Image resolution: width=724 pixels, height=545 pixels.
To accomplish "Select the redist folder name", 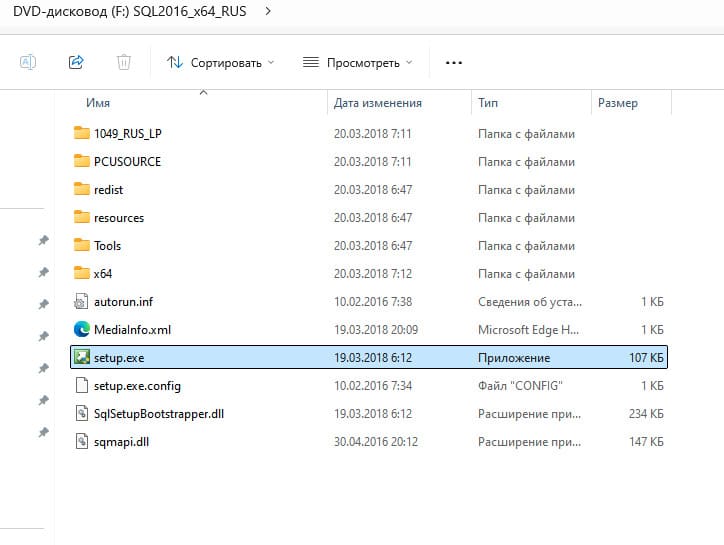I will (x=109, y=190).
